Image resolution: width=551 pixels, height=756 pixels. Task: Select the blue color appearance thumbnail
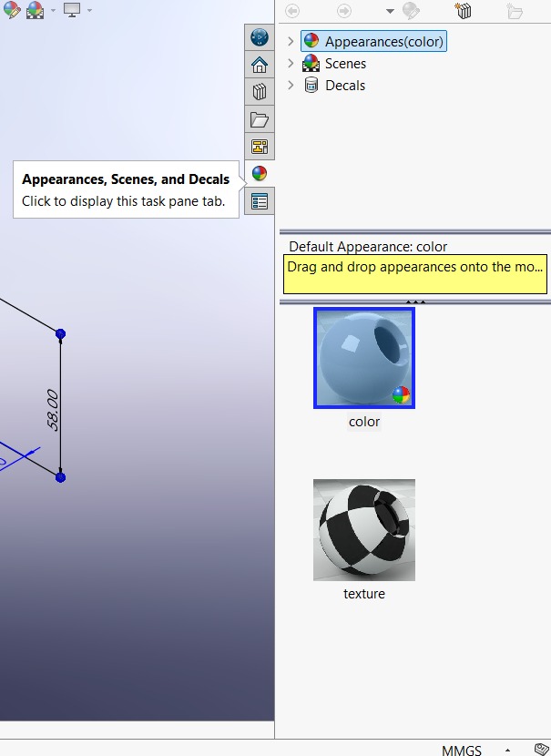364,358
